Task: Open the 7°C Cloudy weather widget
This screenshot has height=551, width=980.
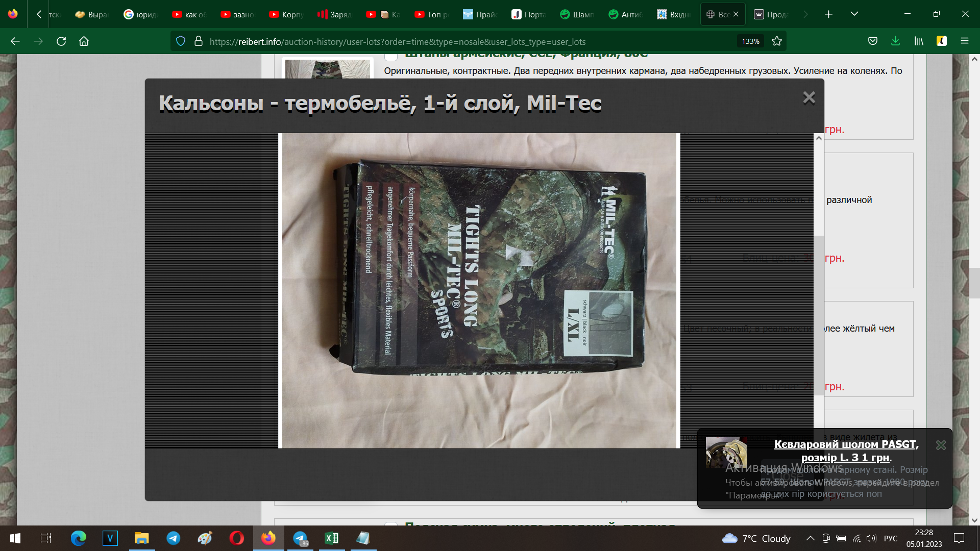Action: tap(756, 538)
